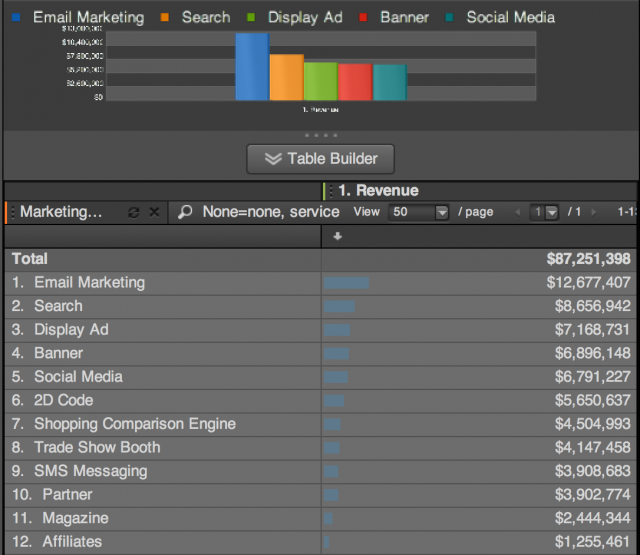
Task: Expand the Table Builder panel
Action: tap(320, 159)
